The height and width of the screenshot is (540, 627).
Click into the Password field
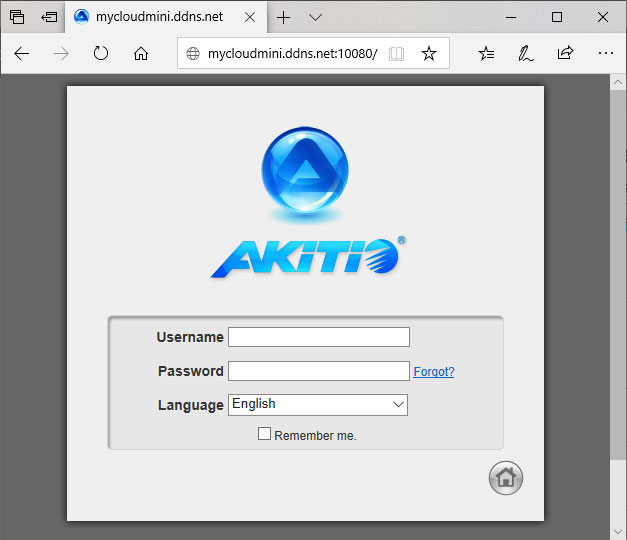pos(318,371)
